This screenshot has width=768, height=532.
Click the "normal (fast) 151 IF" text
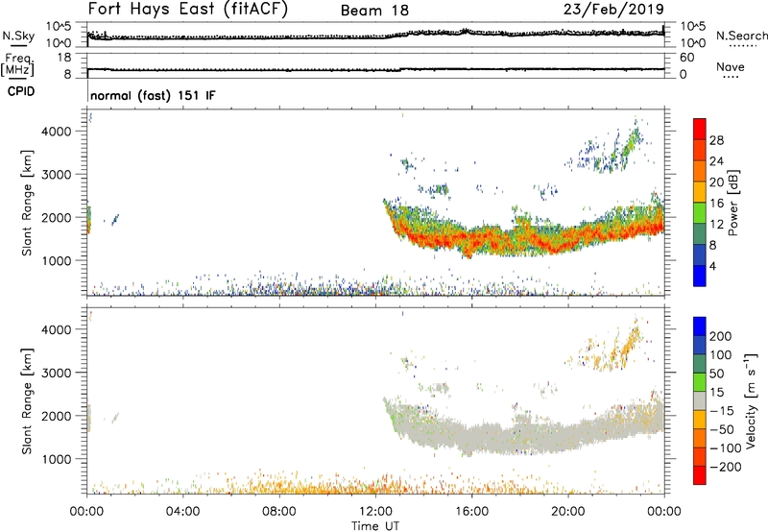[153, 95]
